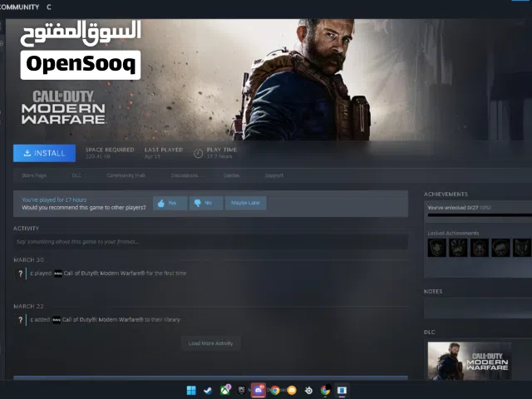Click the first locked achievement icon
The height and width of the screenshot is (399, 532).
[x=437, y=248]
